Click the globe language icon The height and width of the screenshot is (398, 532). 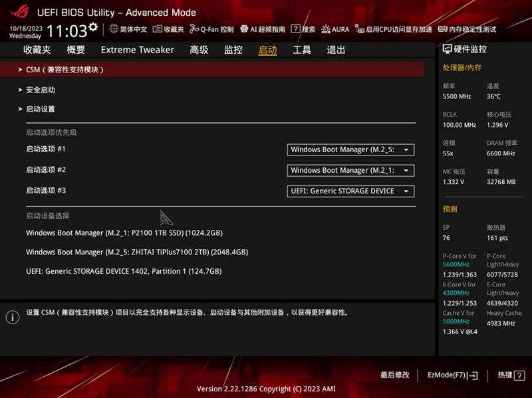click(114, 29)
